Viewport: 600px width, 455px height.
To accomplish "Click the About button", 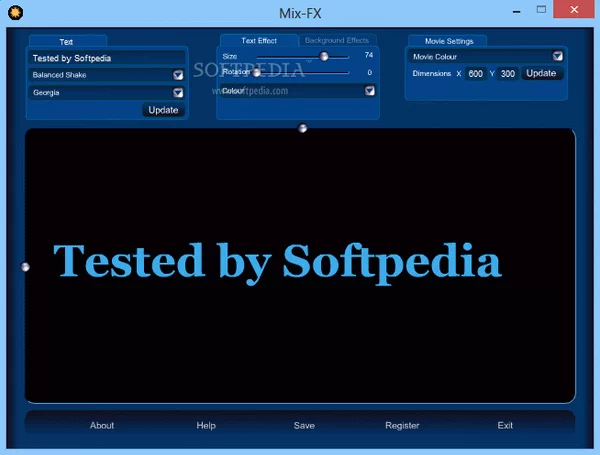I will [x=102, y=425].
